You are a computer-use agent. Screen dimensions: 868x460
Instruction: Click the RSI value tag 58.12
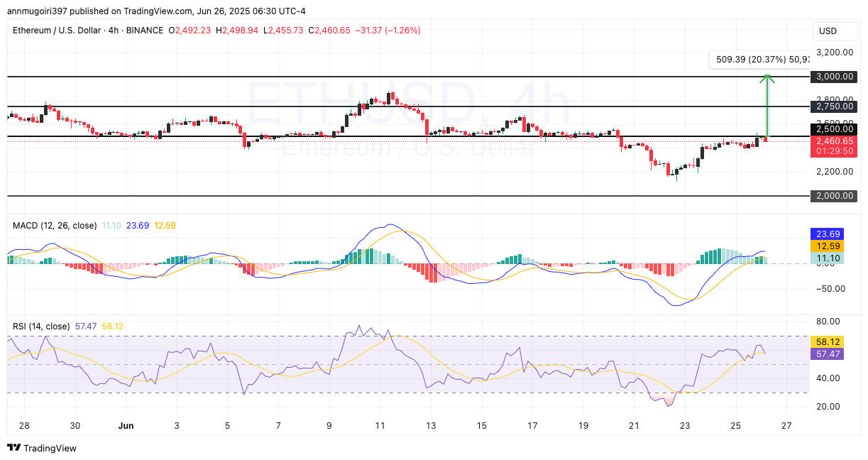826,341
